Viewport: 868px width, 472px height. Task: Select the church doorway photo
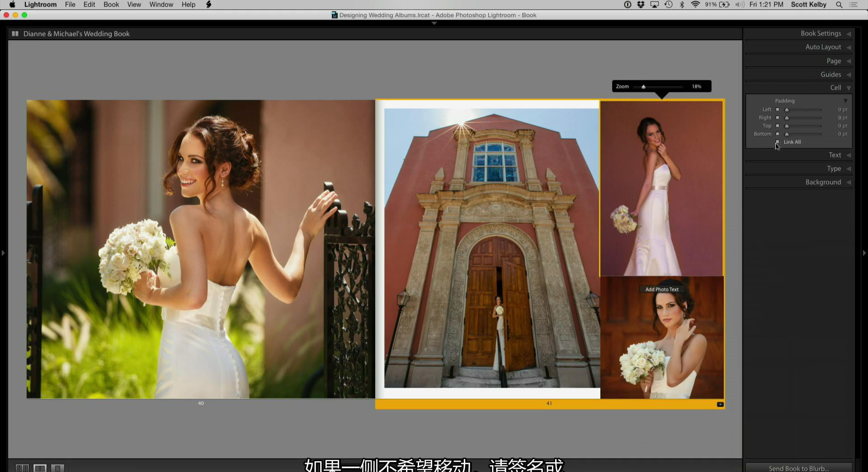492,248
